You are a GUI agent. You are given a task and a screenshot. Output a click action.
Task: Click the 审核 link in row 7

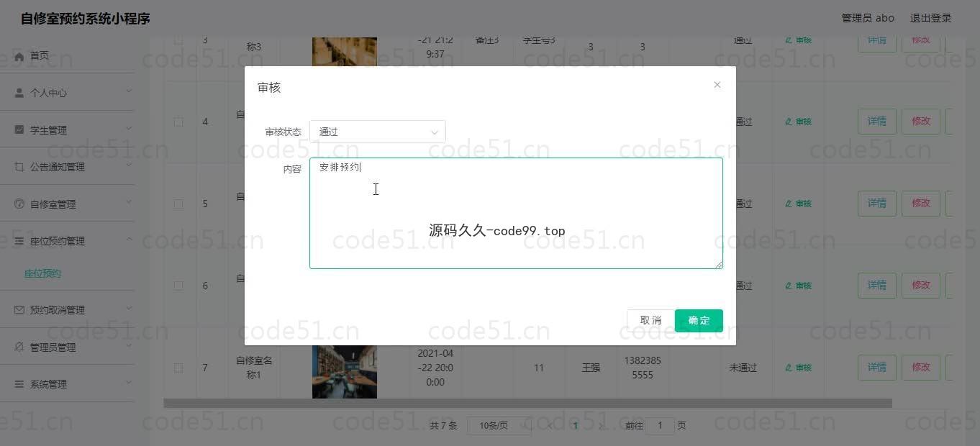tap(799, 368)
